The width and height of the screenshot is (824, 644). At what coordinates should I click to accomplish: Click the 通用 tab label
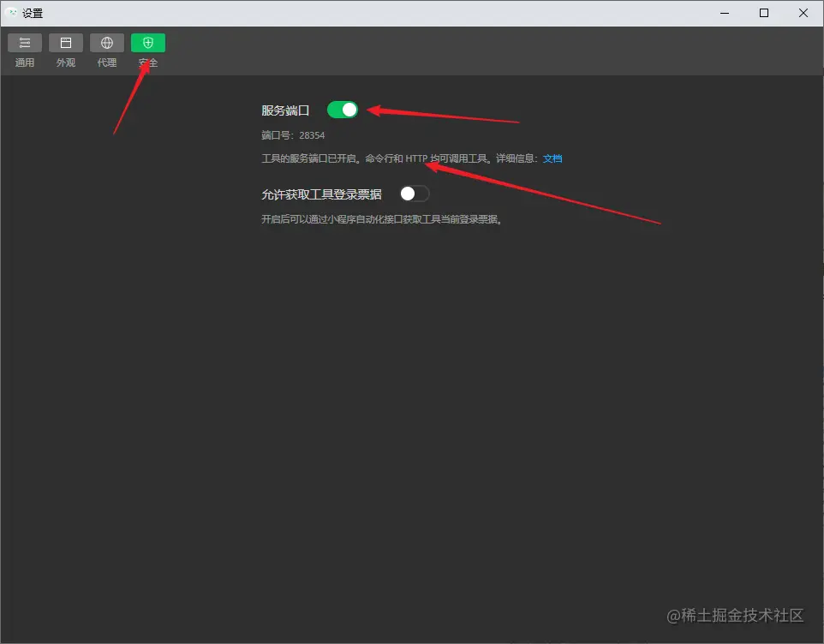tap(25, 63)
